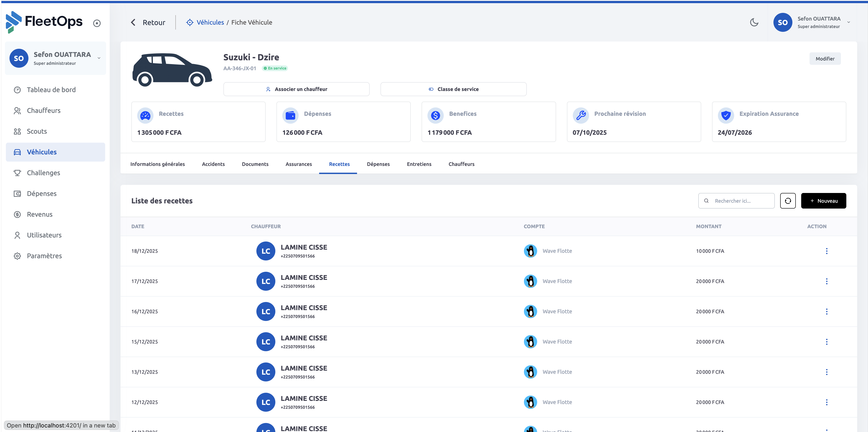Open Scouts section in sidebar

(37, 131)
